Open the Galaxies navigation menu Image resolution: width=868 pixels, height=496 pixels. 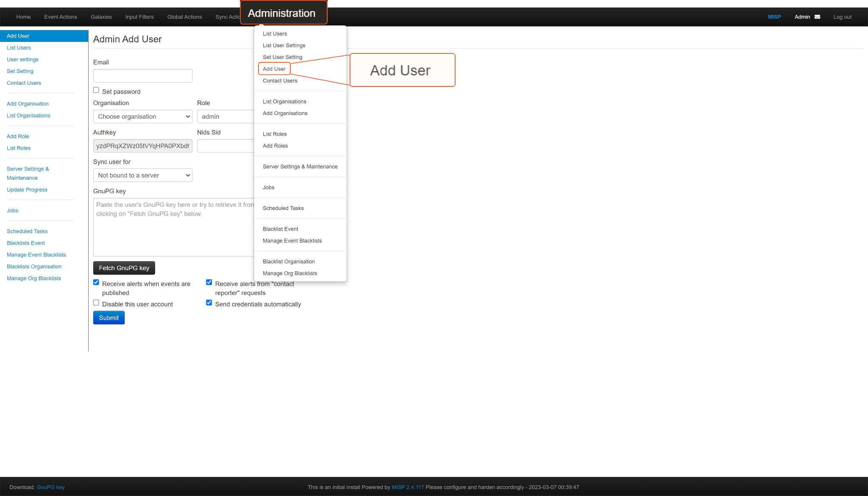101,17
